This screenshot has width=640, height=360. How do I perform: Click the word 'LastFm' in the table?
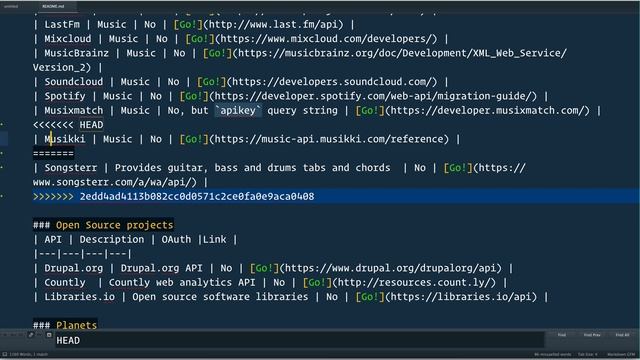coord(62,24)
